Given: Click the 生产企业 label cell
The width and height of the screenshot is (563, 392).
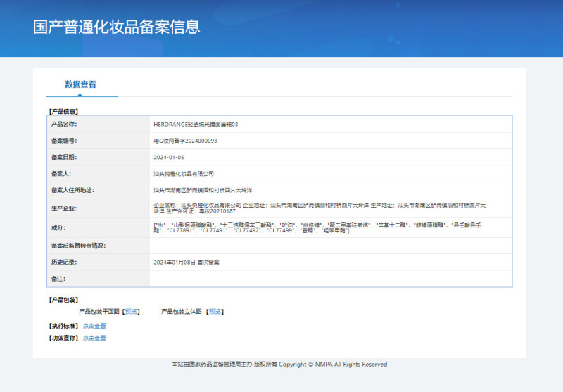Looking at the screenshot, I should coord(99,208).
